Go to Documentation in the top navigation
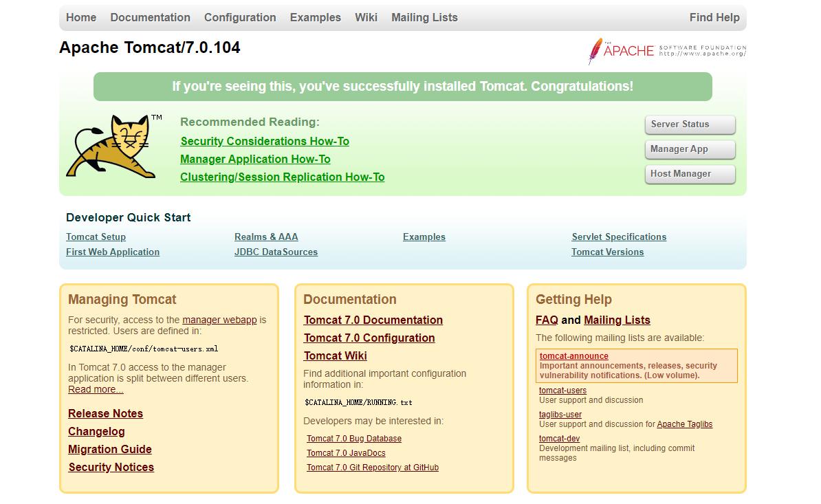This screenshot has height=504, width=821. [151, 17]
